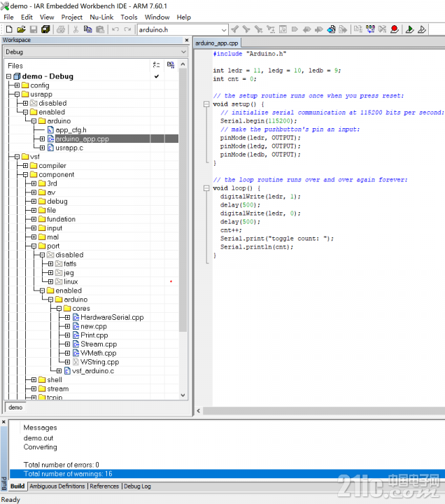Collapse the loop() function fold marker
Viewport: 445px width, 504px height.
click(206, 188)
